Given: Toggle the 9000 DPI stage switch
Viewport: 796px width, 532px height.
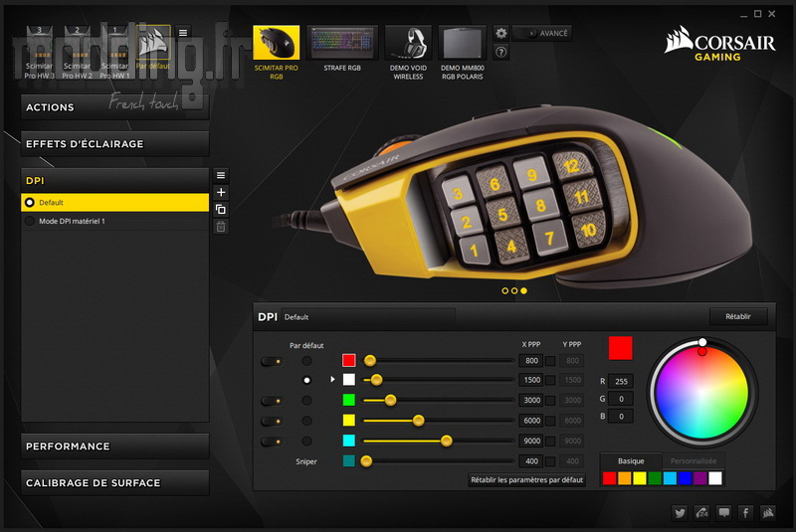Looking at the screenshot, I should pos(272,442).
